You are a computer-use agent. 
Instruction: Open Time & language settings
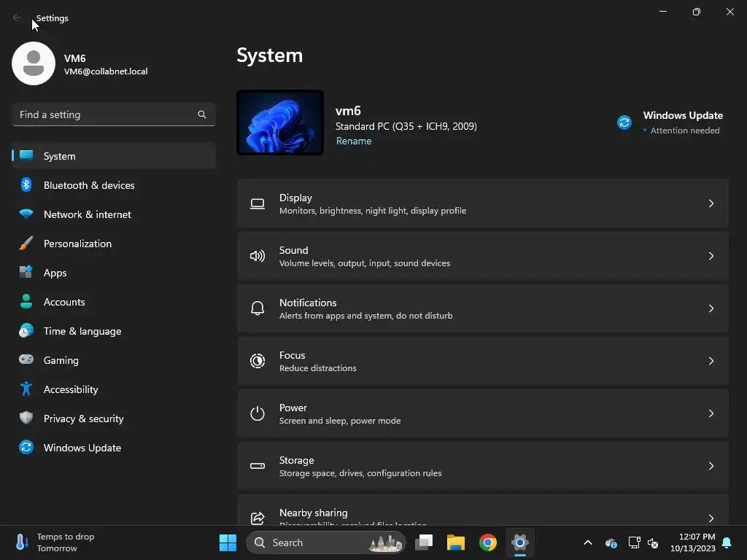114,331
